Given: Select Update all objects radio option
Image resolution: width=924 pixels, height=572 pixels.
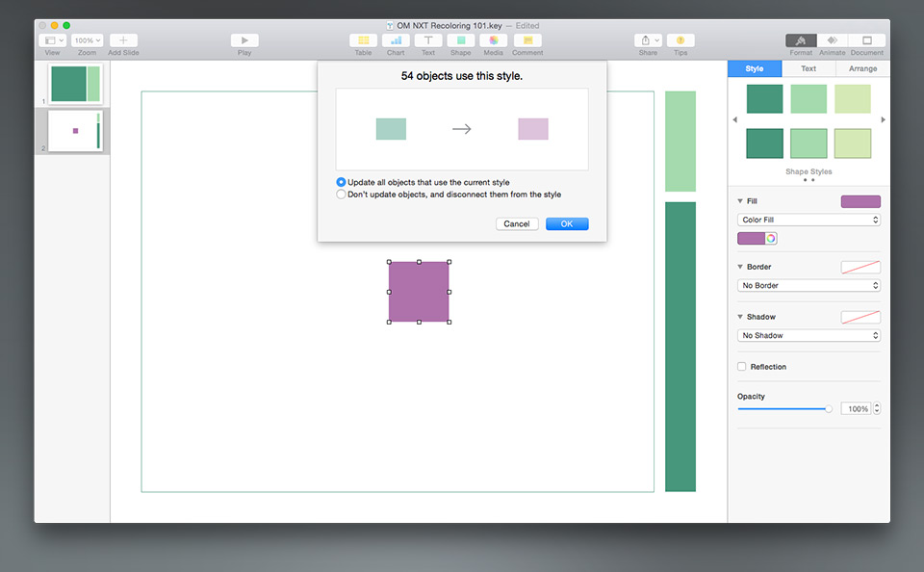Looking at the screenshot, I should coord(341,182).
